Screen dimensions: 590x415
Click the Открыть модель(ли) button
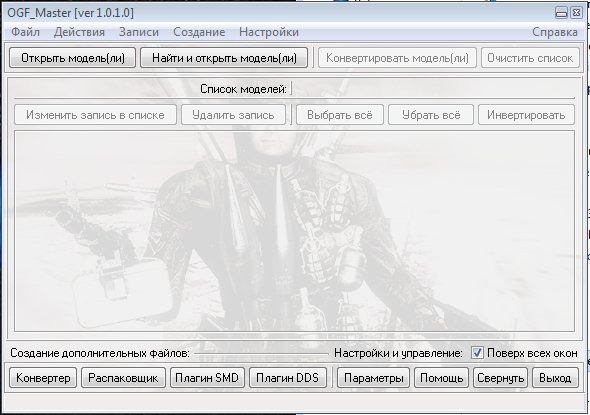click(x=73, y=58)
